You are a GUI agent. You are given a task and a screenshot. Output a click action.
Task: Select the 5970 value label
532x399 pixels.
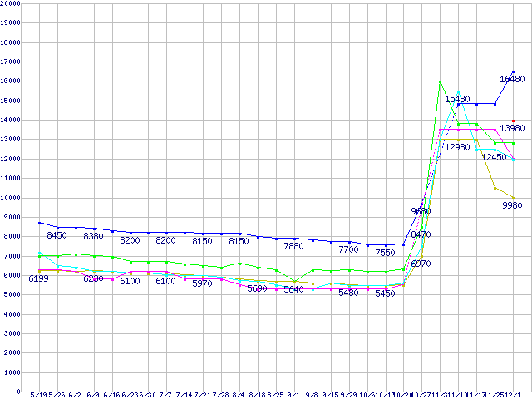click(203, 283)
